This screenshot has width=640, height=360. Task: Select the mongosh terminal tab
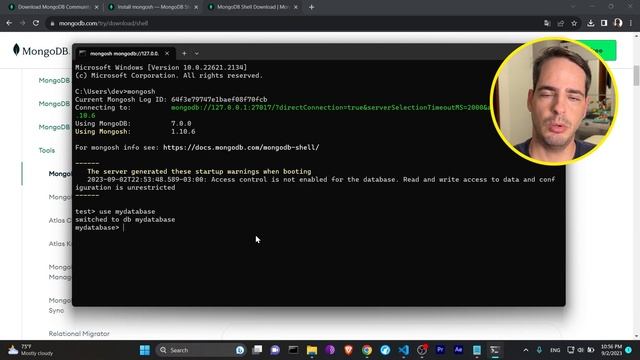click(x=124, y=53)
